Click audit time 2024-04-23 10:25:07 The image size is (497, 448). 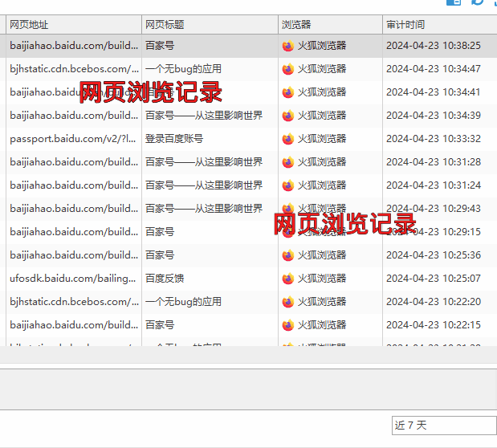(434, 279)
